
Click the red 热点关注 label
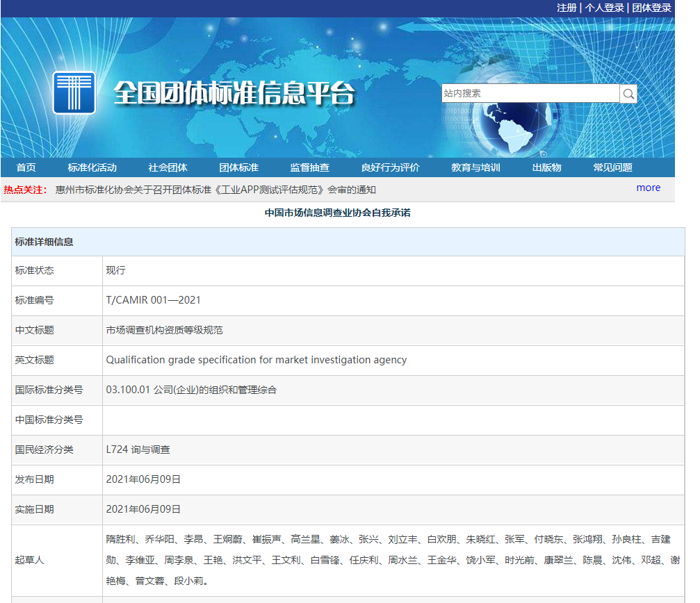(26, 190)
